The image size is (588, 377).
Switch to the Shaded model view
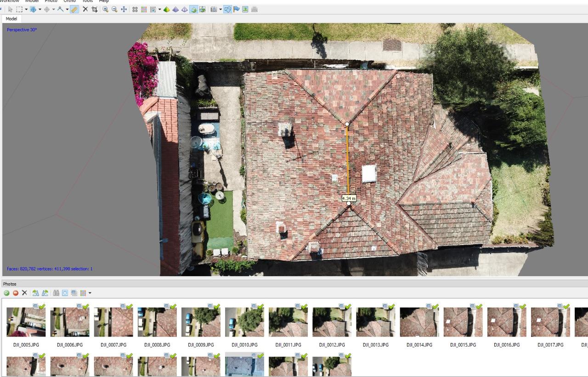point(167,9)
